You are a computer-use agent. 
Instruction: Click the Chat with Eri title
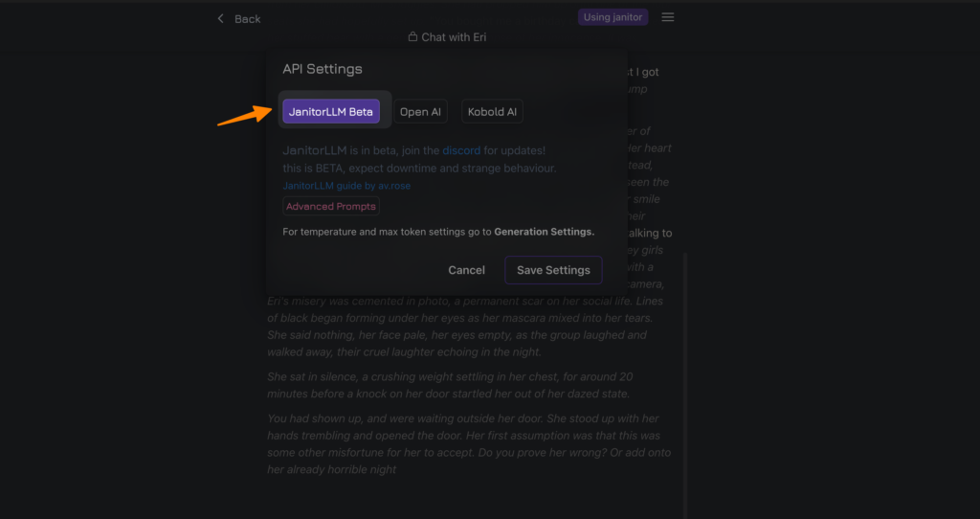[x=454, y=37]
